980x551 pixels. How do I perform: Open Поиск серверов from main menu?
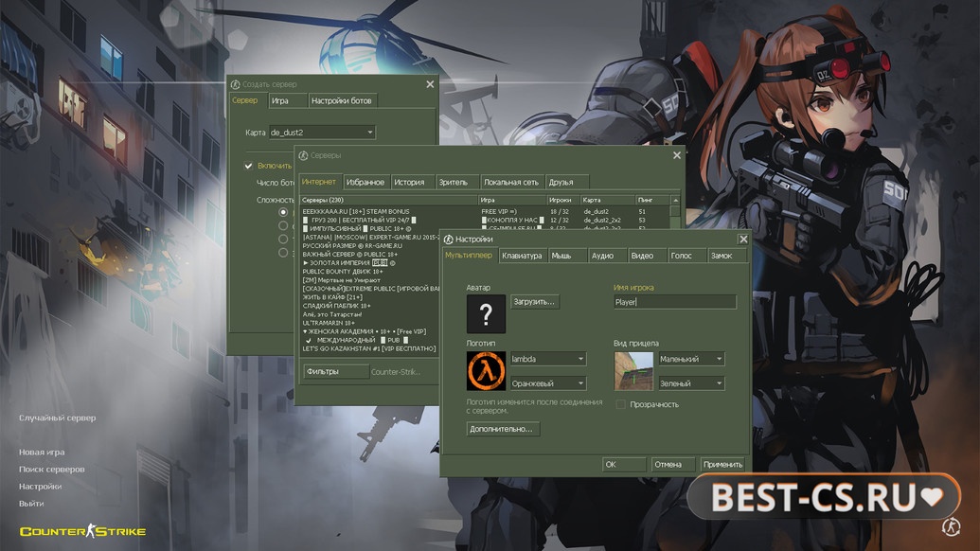click(52, 470)
